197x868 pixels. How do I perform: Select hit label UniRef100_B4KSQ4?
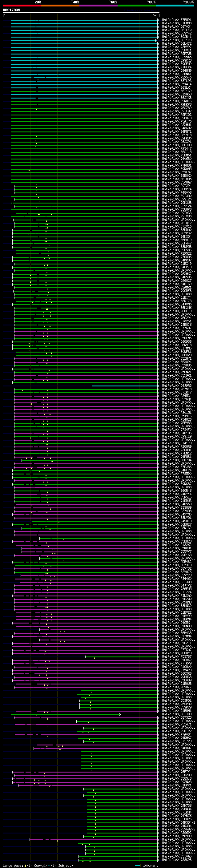tap(177, 236)
